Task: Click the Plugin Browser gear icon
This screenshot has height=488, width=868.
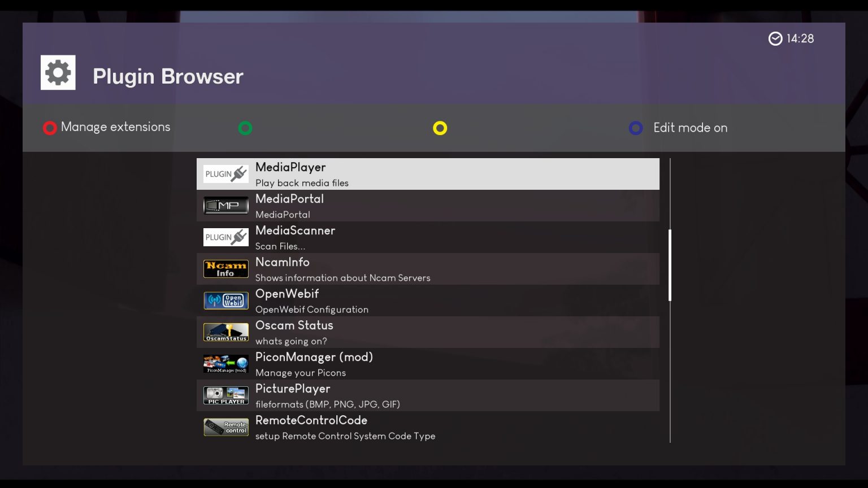Action: (x=58, y=72)
